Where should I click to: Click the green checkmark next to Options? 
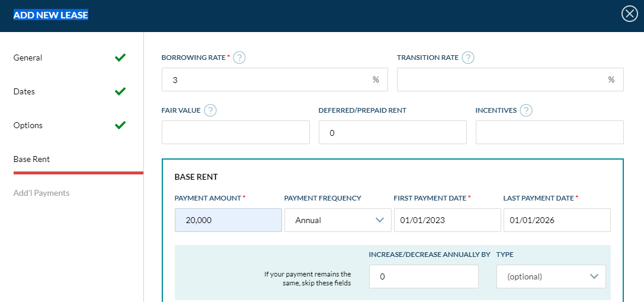click(120, 125)
